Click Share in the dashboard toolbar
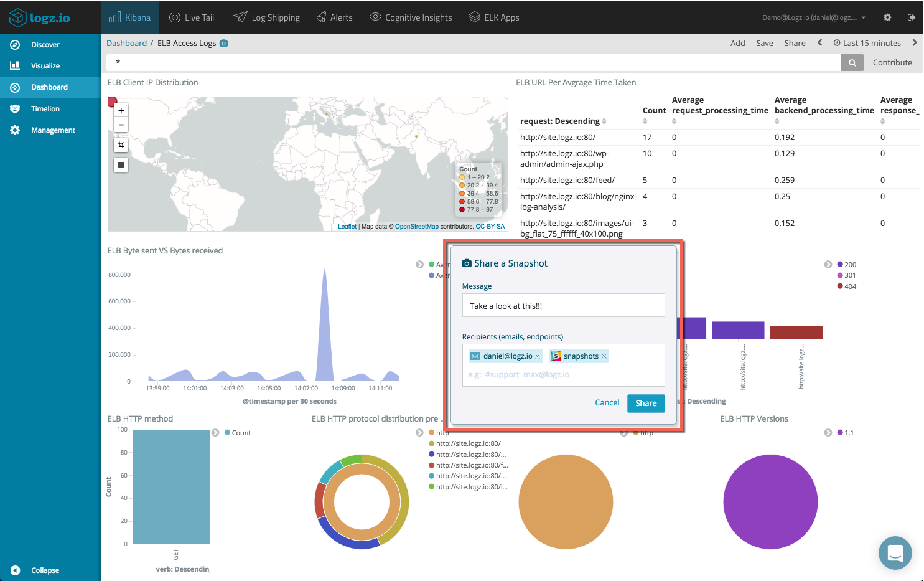The image size is (924, 581). pyautogui.click(x=795, y=43)
